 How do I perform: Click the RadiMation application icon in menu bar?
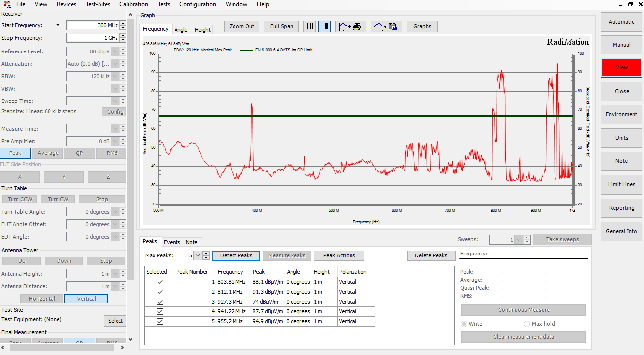pyautogui.click(x=7, y=4)
